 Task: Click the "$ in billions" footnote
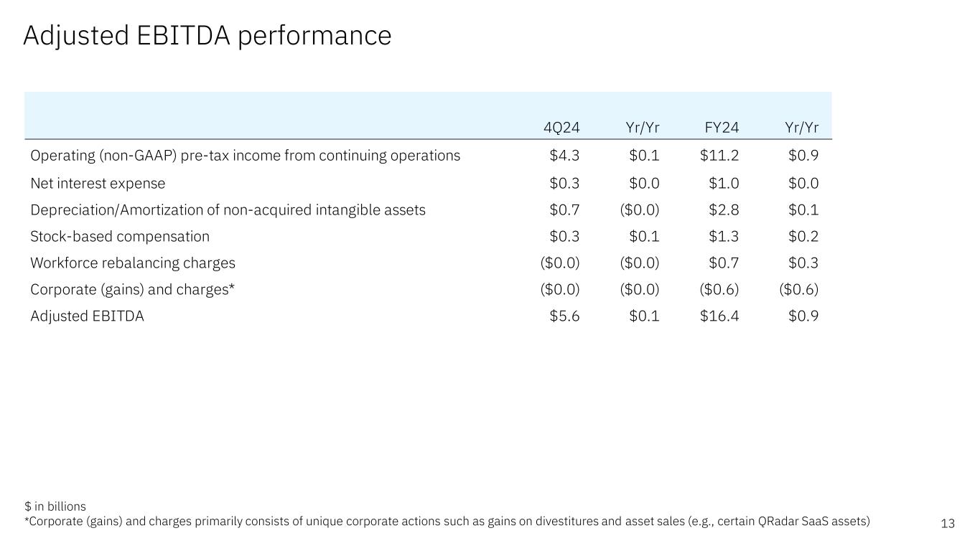55,507
